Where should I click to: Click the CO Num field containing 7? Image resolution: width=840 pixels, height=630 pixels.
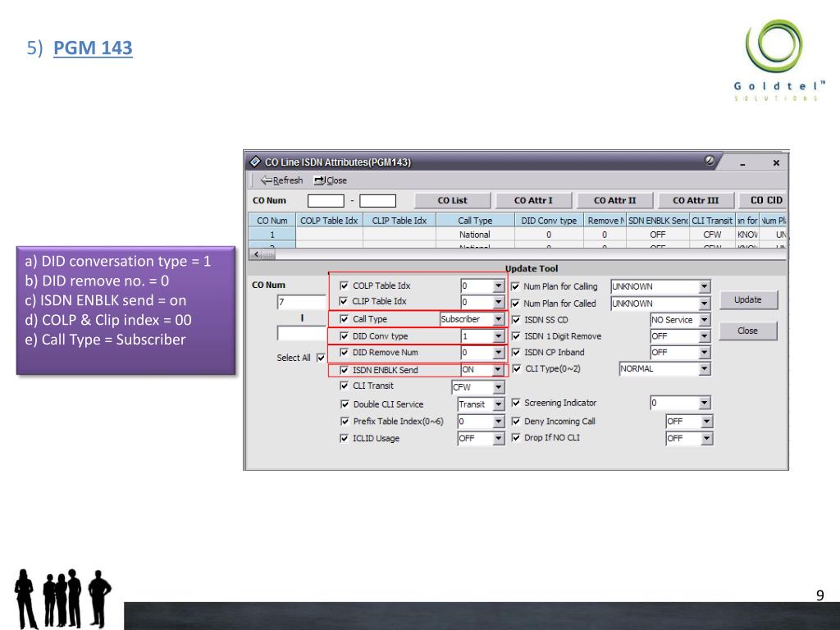[301, 302]
